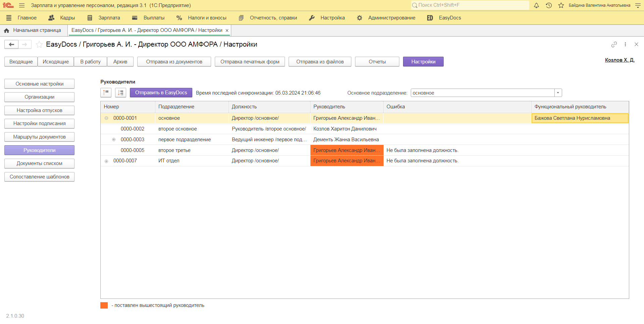
Task: Go forward with the right arrow button
Action: click(24, 44)
